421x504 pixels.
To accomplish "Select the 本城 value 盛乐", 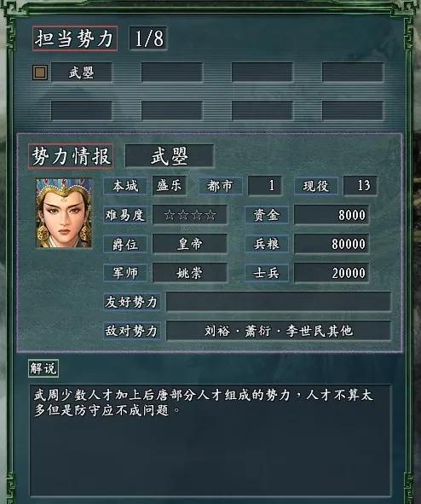I will (x=170, y=185).
